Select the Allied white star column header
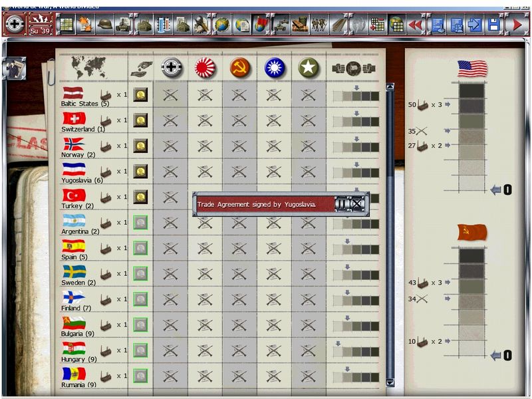532x399 pixels. [309, 68]
